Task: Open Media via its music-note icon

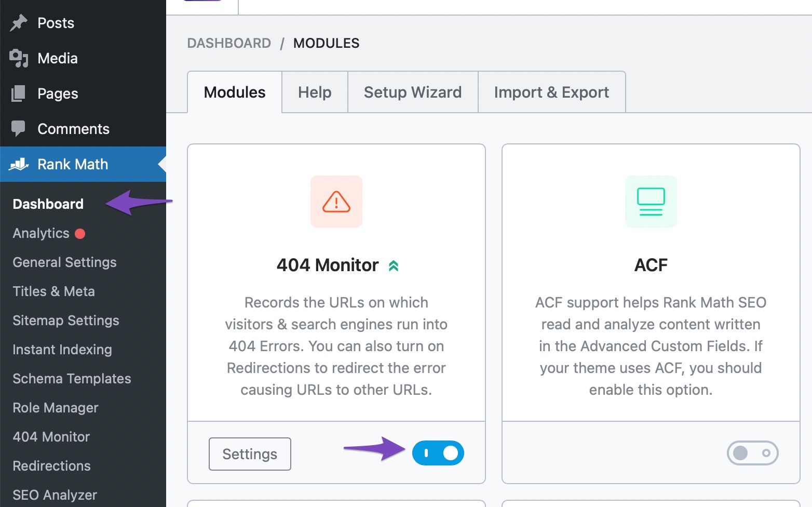Action: click(19, 58)
